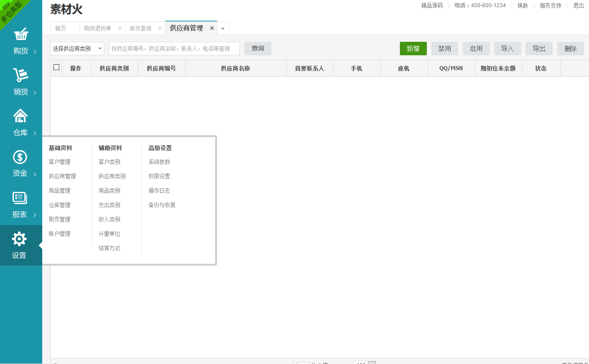The height and width of the screenshot is (364, 589).
Task: Close the 供应商管理 tab
Action: 212,28
